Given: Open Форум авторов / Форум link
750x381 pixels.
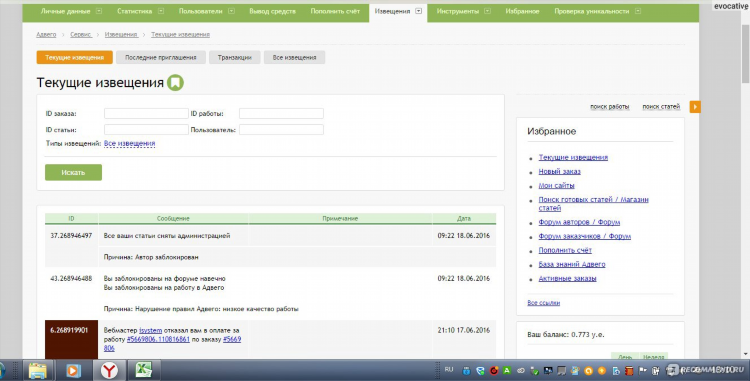Looking at the screenshot, I should [x=579, y=222].
